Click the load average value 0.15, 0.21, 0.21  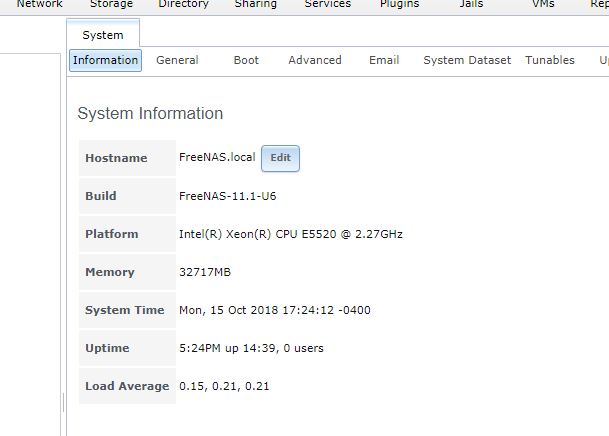pyautogui.click(x=224, y=386)
